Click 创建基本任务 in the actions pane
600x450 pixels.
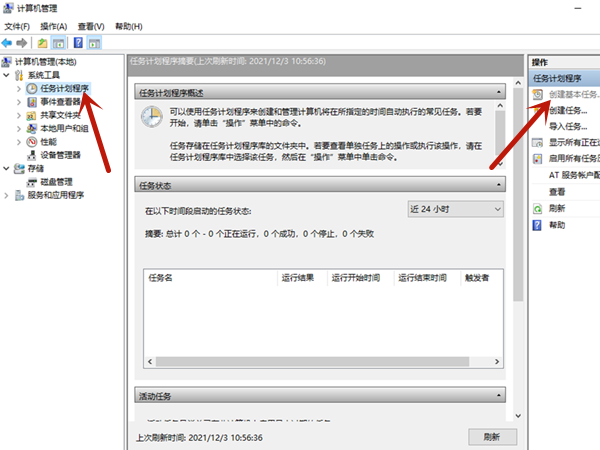click(573, 94)
